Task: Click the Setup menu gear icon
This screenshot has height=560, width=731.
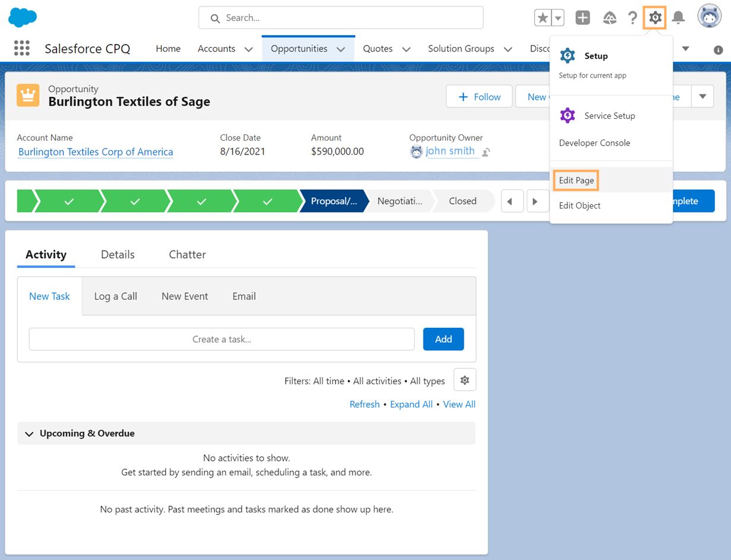Action: (568, 56)
